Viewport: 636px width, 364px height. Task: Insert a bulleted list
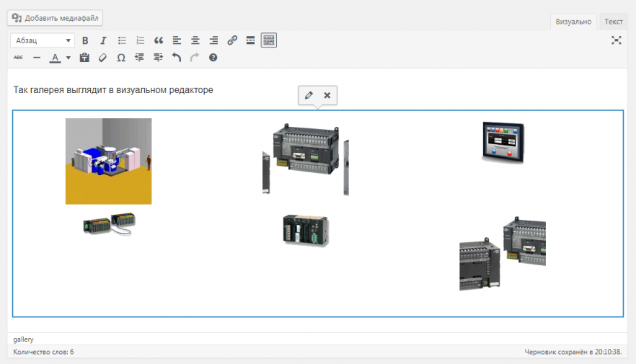pos(122,40)
